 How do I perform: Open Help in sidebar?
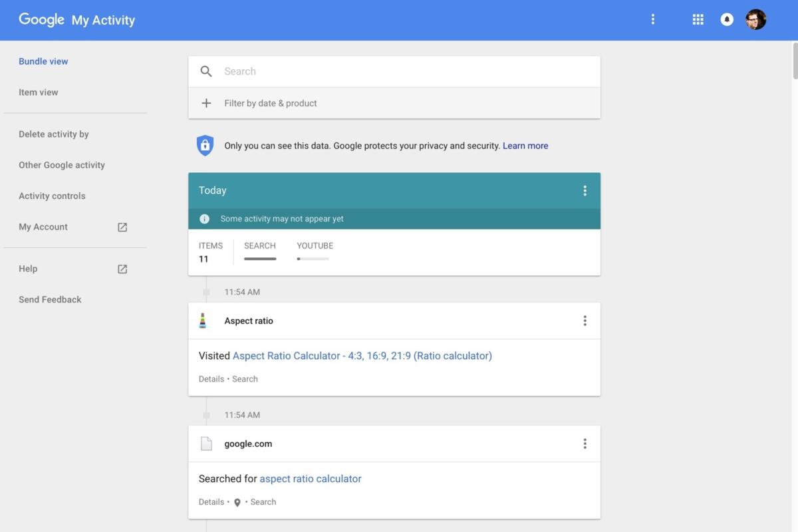click(28, 269)
